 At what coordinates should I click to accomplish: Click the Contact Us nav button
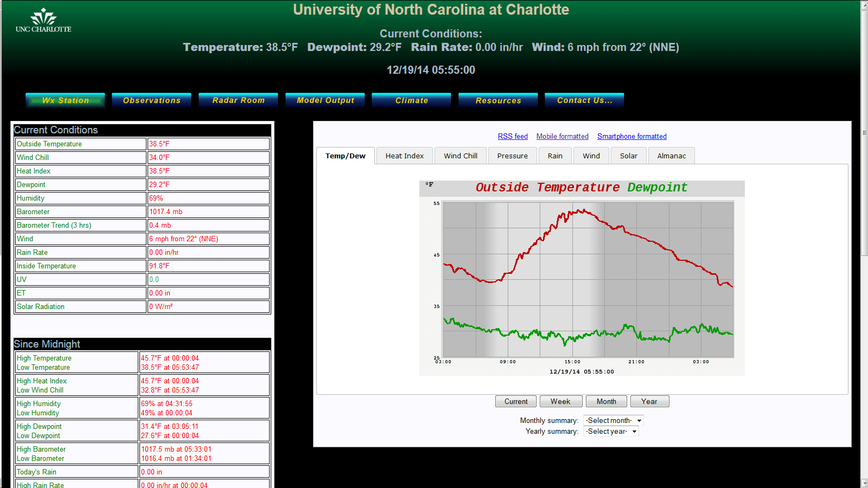(584, 100)
